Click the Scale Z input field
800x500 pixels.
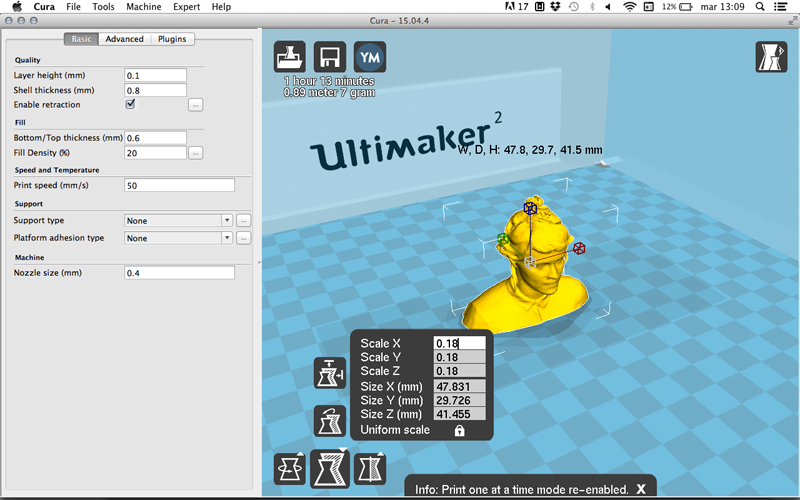[x=460, y=371]
